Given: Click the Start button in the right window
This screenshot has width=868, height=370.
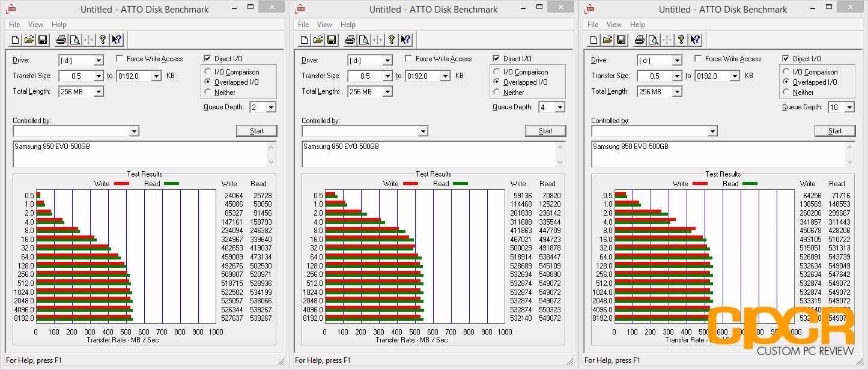Looking at the screenshot, I should pos(835,131).
